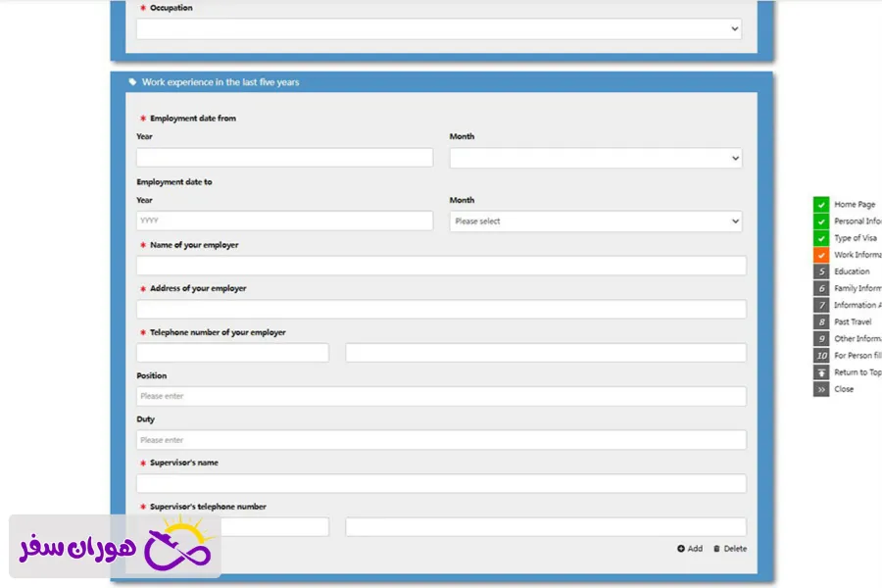Click the Name of your employer field
882x588 pixels.
tap(441, 266)
